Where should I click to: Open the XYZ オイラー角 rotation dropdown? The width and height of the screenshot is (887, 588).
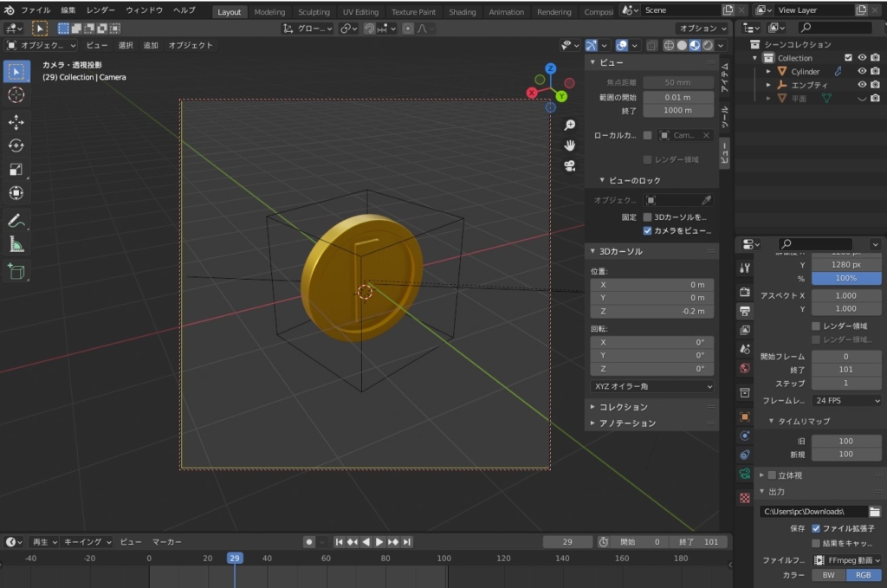tap(651, 386)
